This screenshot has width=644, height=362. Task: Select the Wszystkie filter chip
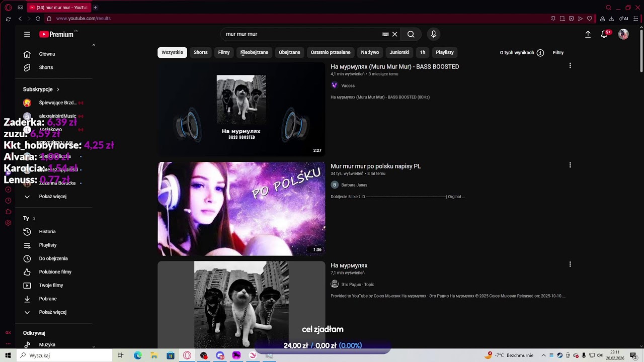coord(172,52)
